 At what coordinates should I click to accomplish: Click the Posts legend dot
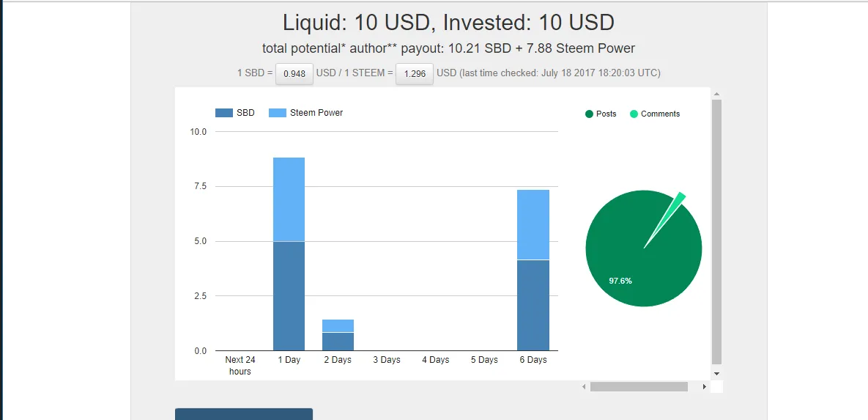coord(589,114)
